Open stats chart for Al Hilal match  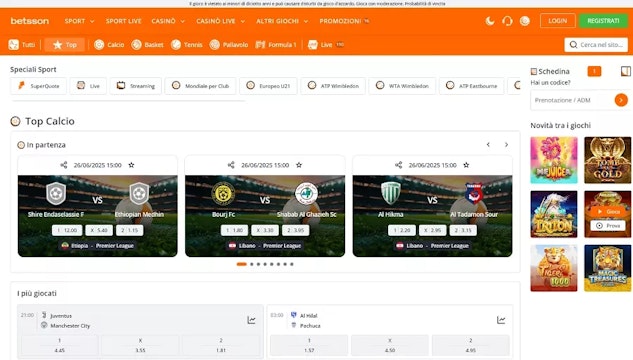coord(501,320)
